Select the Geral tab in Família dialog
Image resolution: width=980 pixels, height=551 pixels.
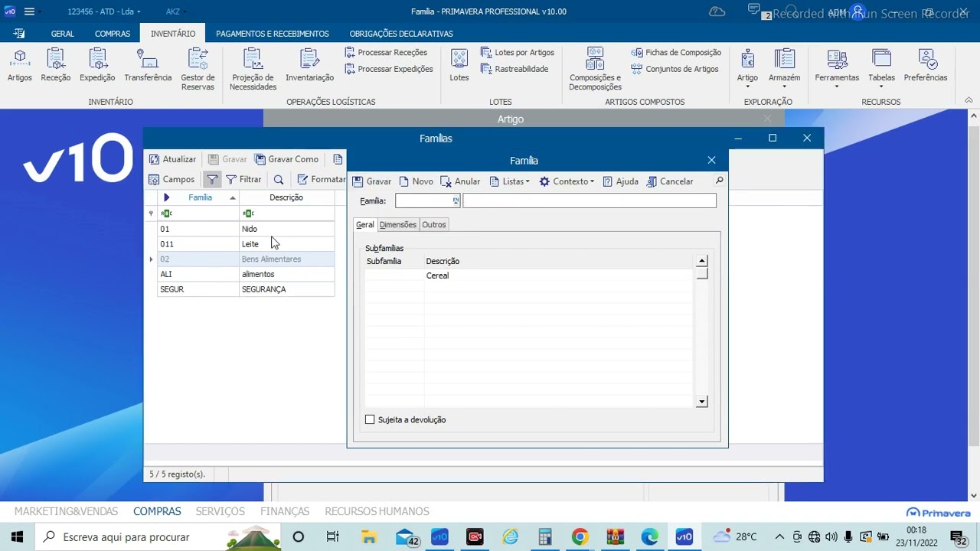coord(365,224)
